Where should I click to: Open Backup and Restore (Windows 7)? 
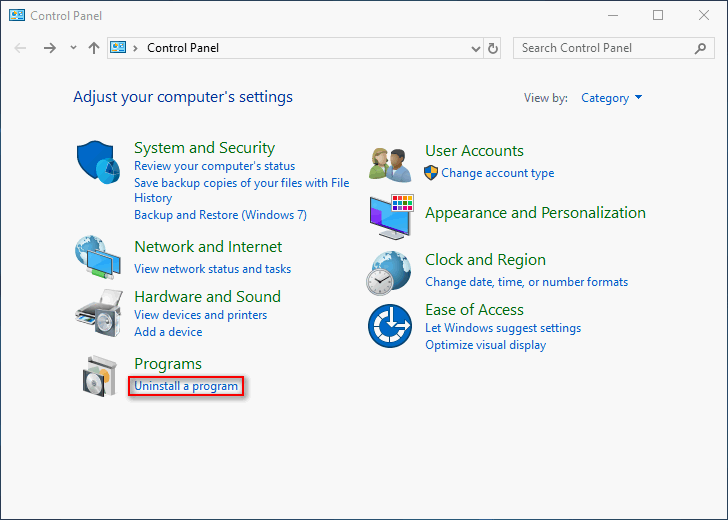(221, 215)
